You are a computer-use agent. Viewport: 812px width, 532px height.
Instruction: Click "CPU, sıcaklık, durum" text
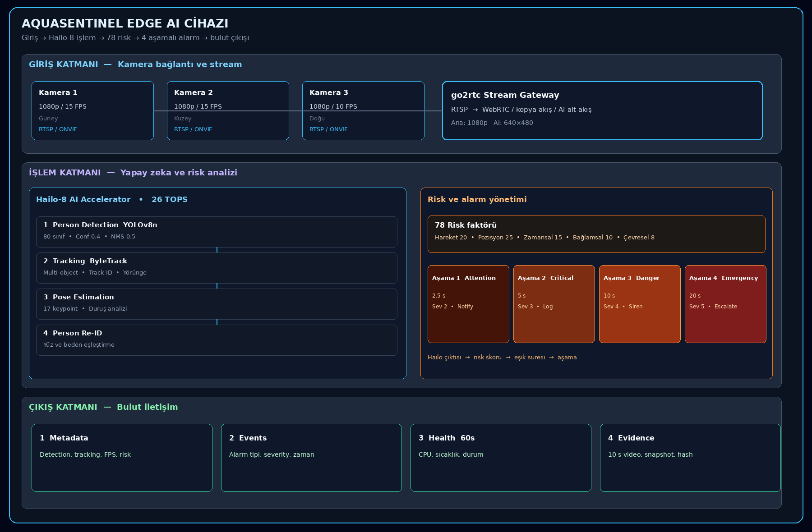point(451,454)
